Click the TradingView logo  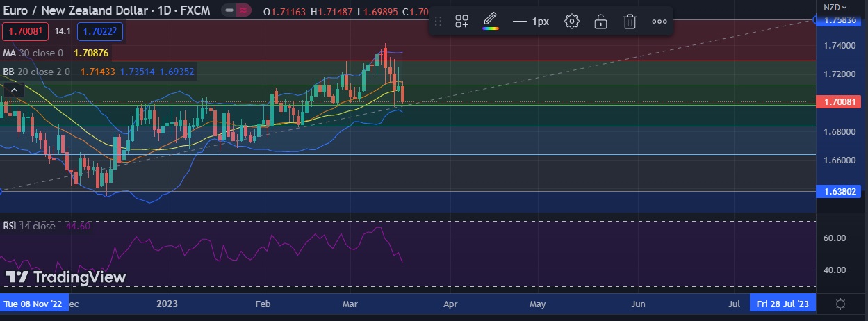click(66, 277)
